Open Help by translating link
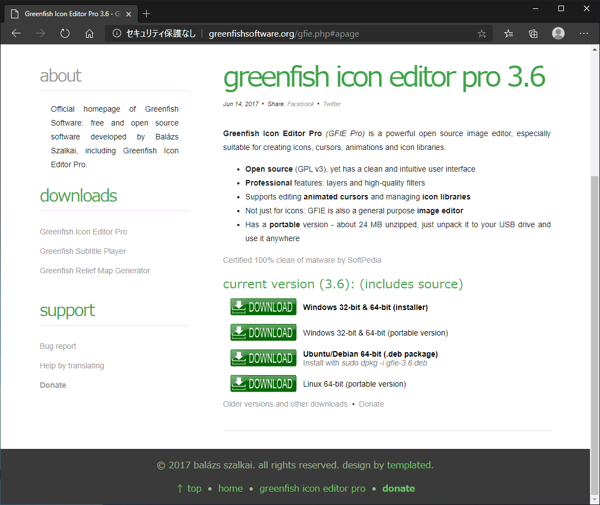Screen dimensions: 600x505 [72, 366]
